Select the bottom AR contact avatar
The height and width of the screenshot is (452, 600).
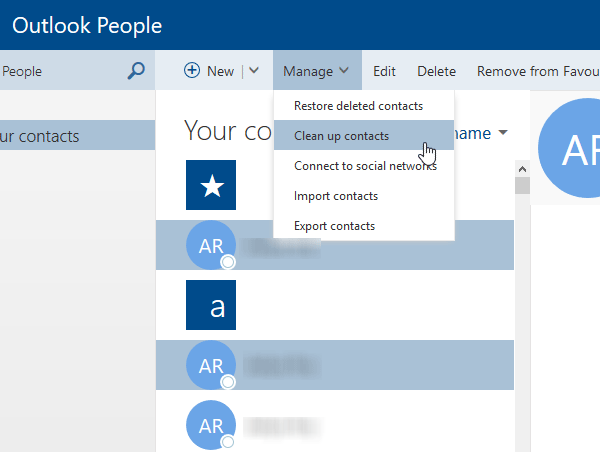(211, 425)
